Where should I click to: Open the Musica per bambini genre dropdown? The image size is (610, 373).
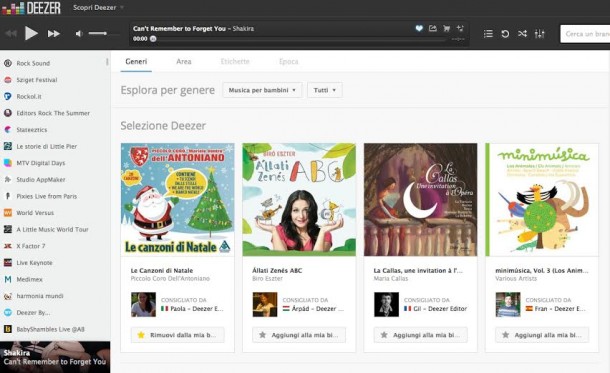[262, 90]
